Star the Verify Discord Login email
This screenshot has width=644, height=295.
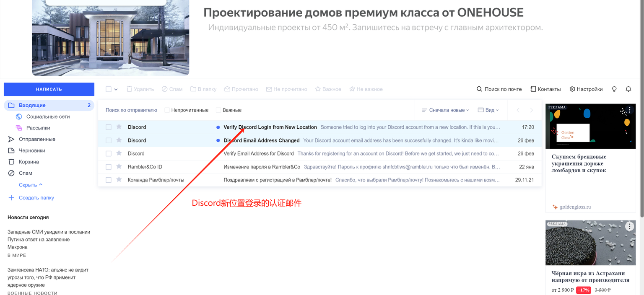(119, 127)
